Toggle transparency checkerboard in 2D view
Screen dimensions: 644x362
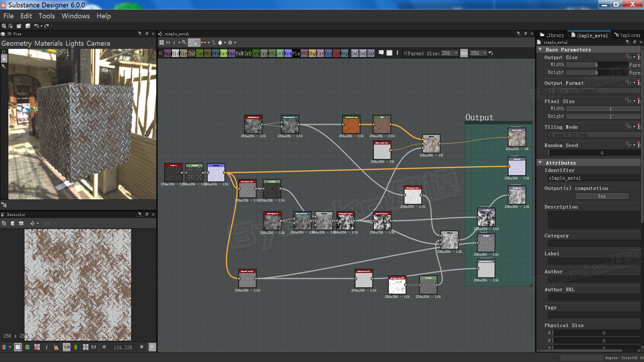(18, 347)
